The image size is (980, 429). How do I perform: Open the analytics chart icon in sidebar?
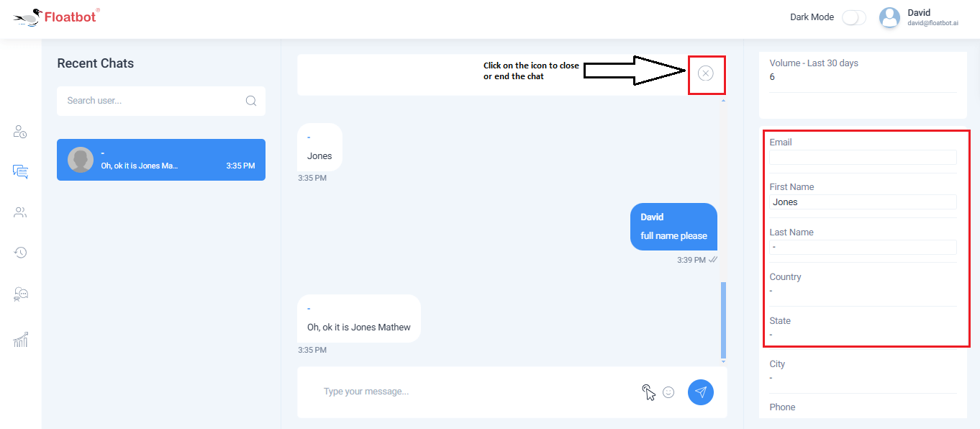click(19, 339)
